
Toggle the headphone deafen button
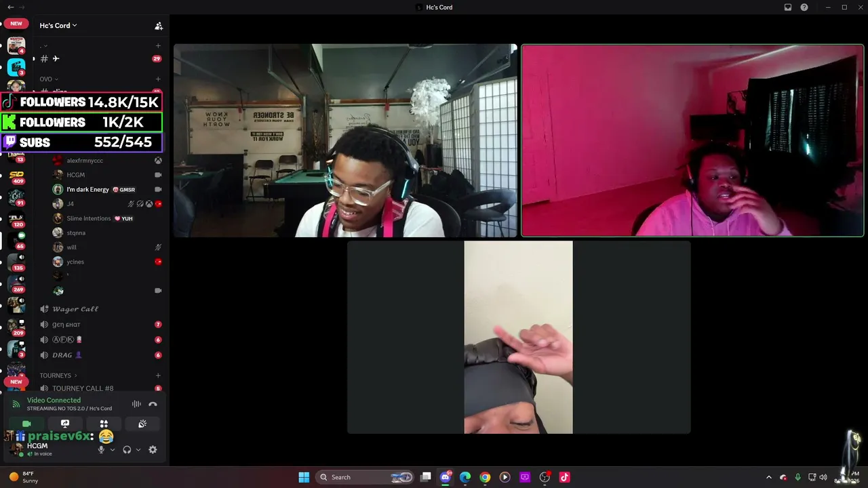[127, 449]
